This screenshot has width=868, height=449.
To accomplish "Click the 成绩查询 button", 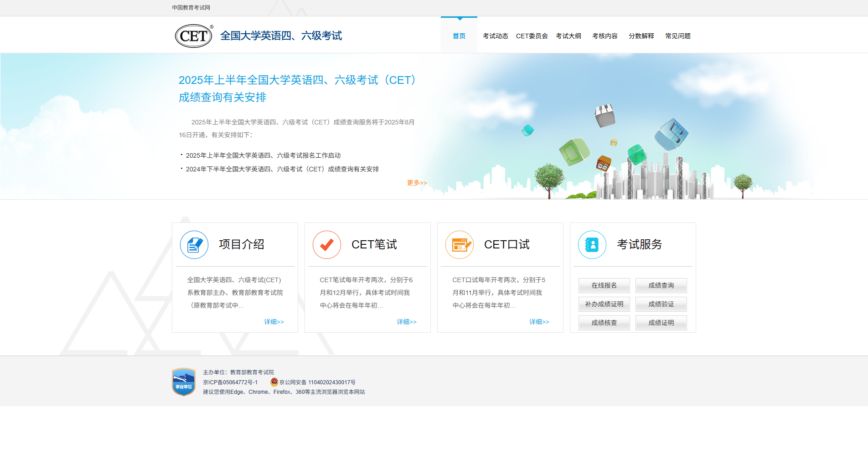I will (x=661, y=285).
